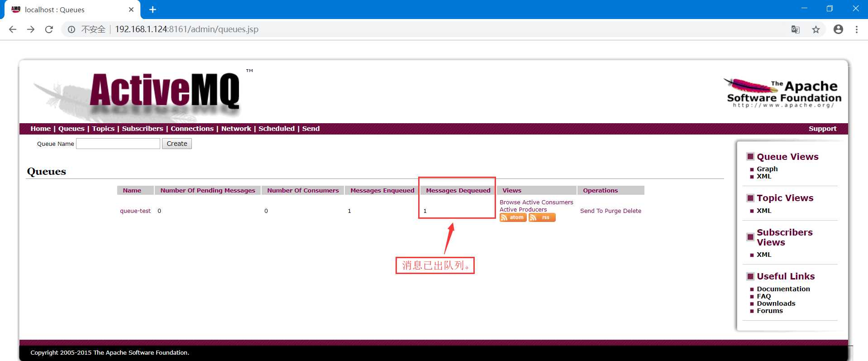Click the Topic Views sidebar heading

[x=785, y=198]
